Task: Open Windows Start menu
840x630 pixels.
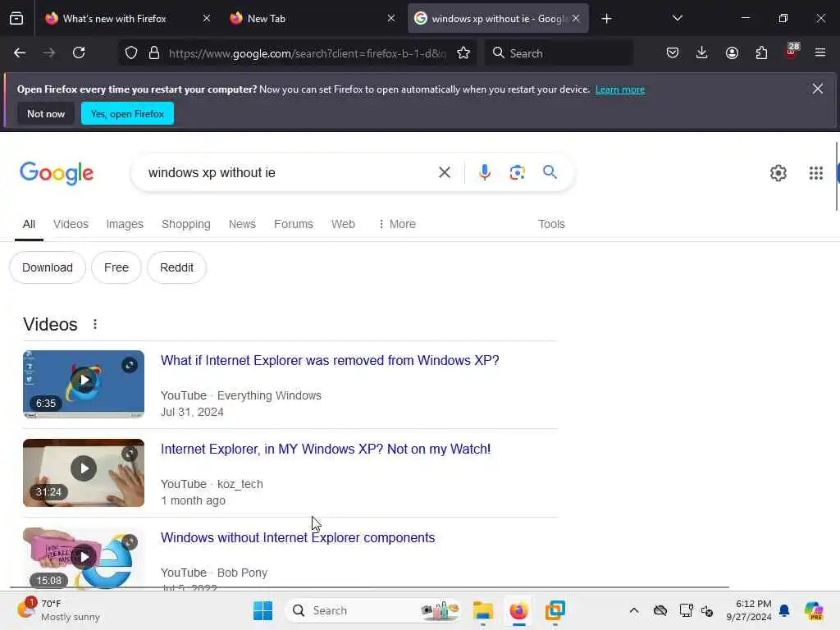Action: pyautogui.click(x=262, y=610)
